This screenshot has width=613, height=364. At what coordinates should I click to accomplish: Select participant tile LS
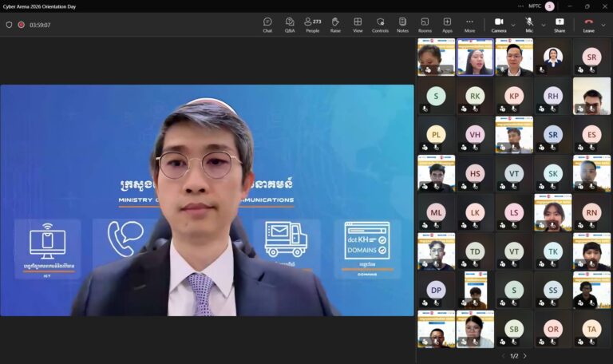(x=514, y=212)
